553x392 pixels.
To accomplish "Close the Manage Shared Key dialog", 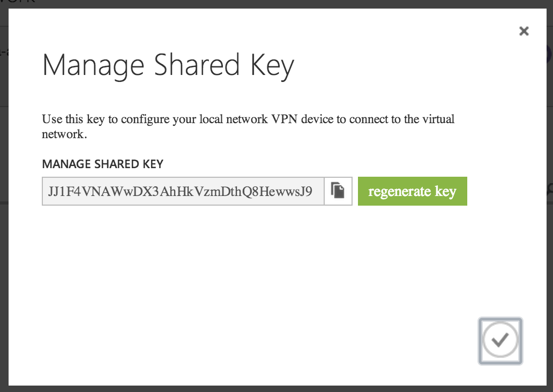I will [524, 31].
